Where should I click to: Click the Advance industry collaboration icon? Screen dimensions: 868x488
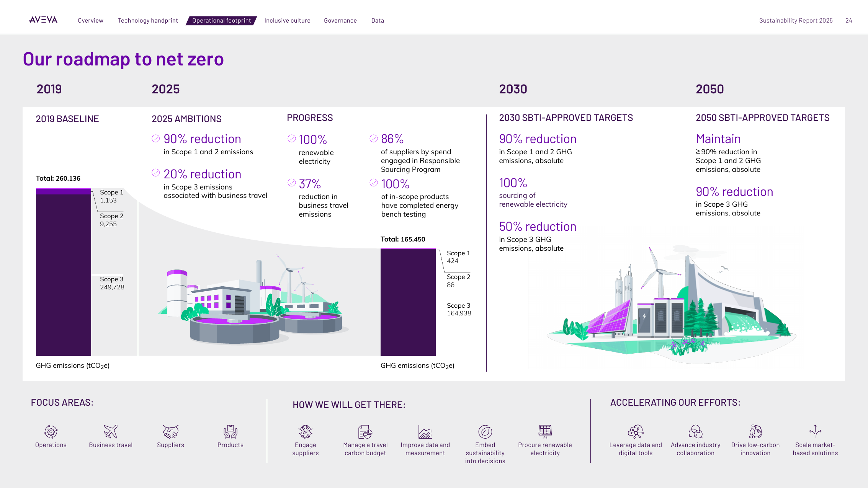tap(695, 432)
